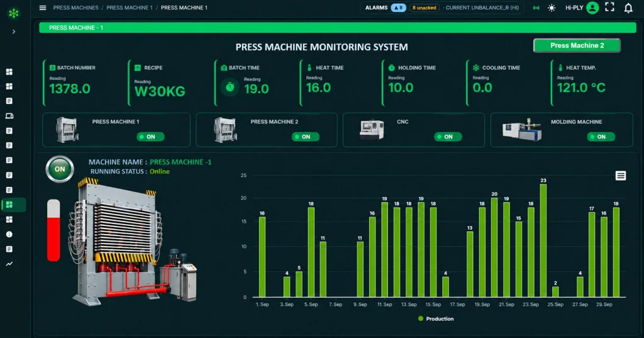Click the batch time value 19.0
This screenshot has width=644, height=338.
tap(257, 89)
